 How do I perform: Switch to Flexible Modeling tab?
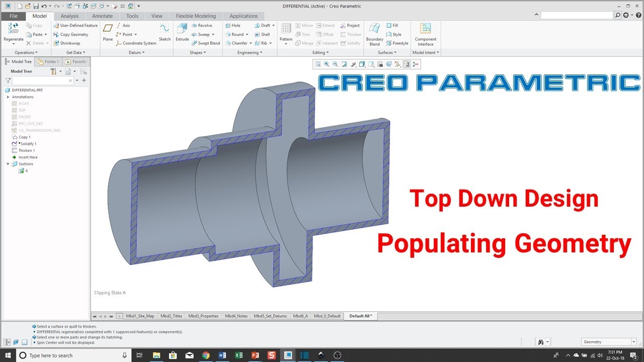tap(196, 16)
